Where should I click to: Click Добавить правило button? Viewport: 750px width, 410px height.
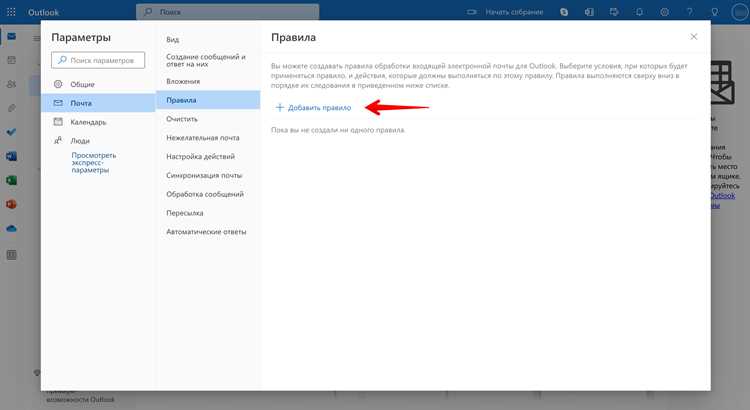[314, 108]
